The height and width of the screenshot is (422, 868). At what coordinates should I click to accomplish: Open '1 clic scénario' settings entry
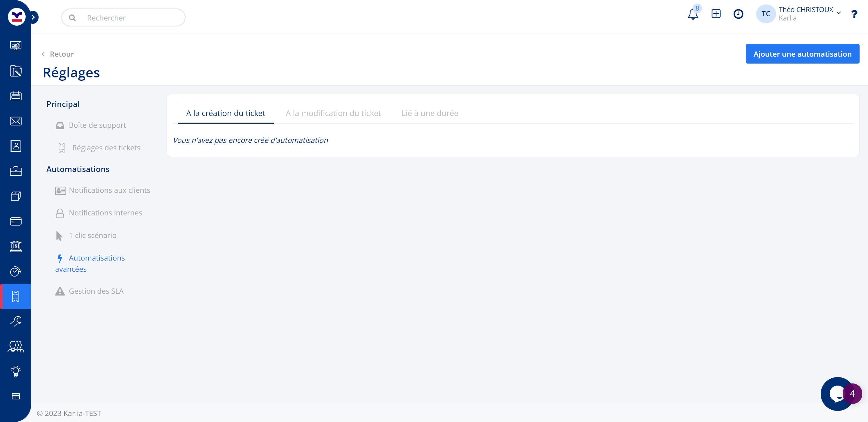pyautogui.click(x=92, y=236)
